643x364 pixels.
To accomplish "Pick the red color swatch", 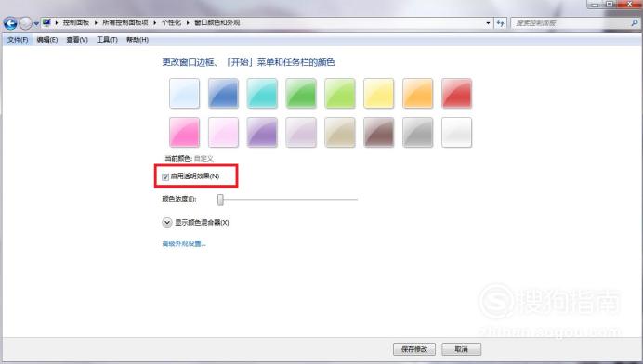I will pyautogui.click(x=457, y=94).
